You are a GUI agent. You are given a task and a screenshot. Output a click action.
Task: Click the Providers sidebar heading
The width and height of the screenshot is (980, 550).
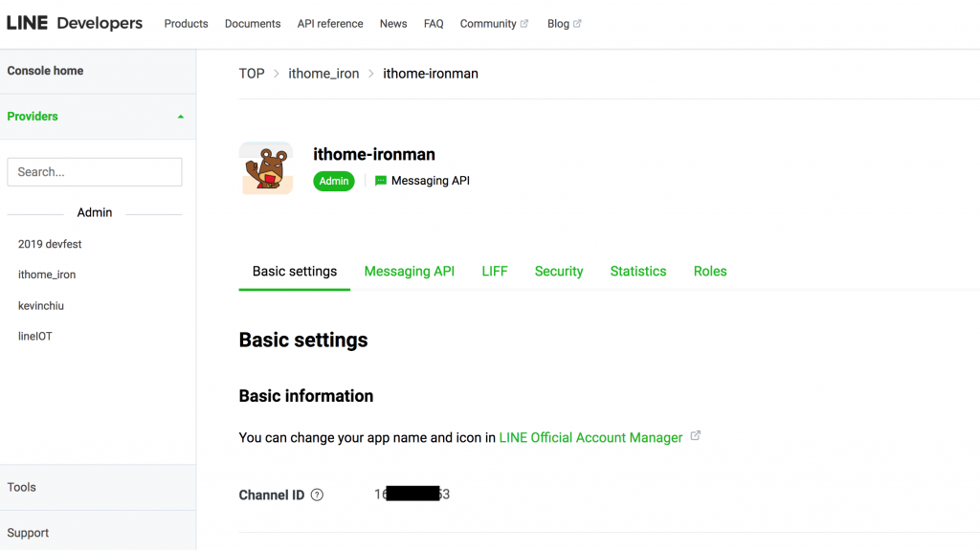(33, 117)
